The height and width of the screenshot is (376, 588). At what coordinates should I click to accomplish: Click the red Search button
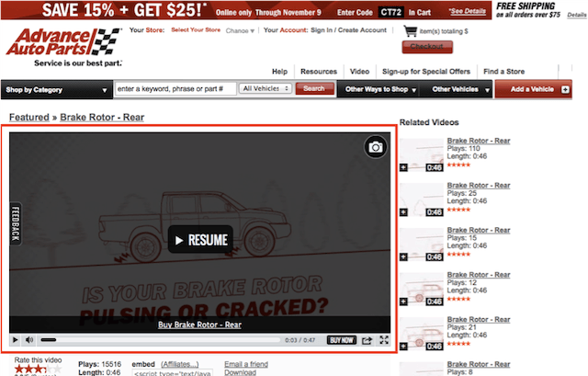coord(314,89)
